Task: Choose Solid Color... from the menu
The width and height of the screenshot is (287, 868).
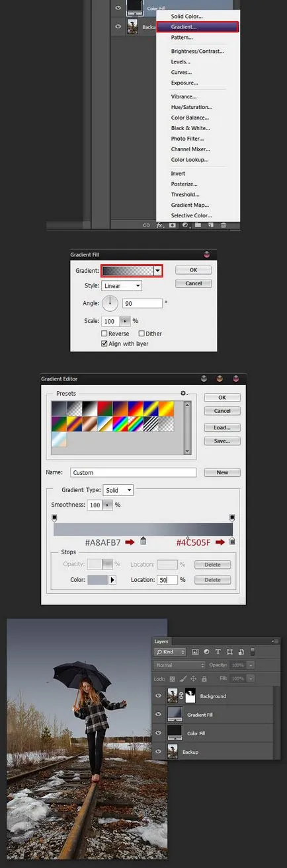Action: pos(187,16)
